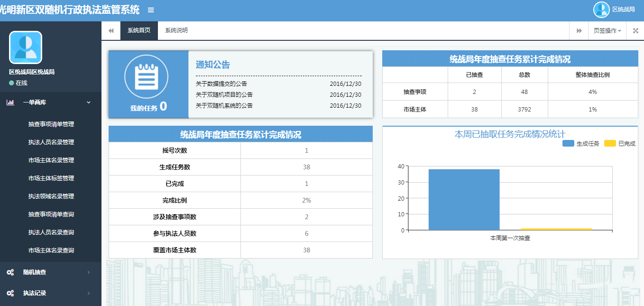
Task: Switch to the 系统说明 tab
Action: (176, 30)
